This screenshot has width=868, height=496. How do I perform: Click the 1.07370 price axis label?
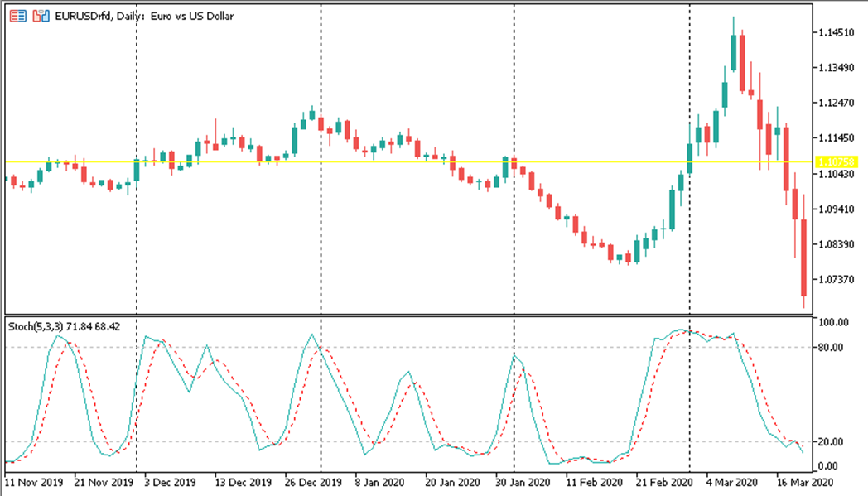837,280
